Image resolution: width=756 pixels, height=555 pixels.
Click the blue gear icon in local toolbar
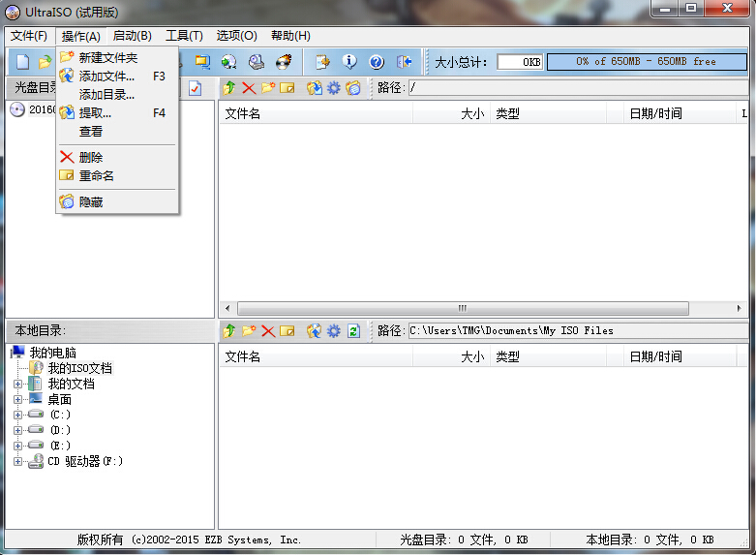(x=334, y=331)
